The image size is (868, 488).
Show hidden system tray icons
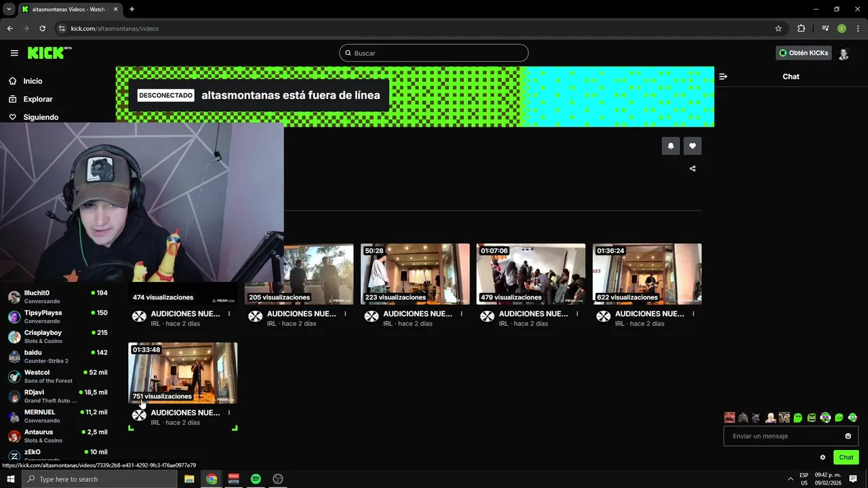[790, 479]
